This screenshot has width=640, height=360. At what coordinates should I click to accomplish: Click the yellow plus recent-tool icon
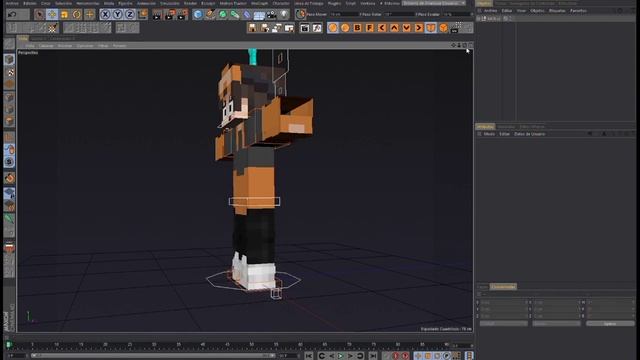(x=89, y=14)
